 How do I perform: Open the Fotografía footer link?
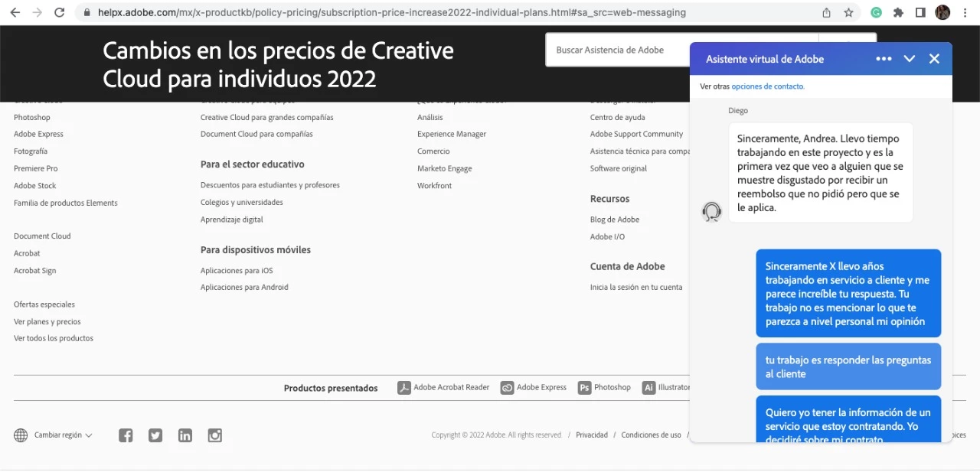[31, 151]
